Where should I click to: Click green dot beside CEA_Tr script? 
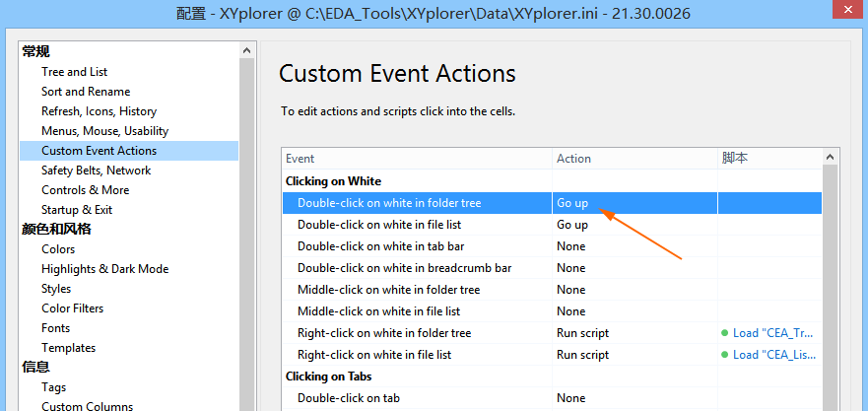pyautogui.click(x=725, y=333)
